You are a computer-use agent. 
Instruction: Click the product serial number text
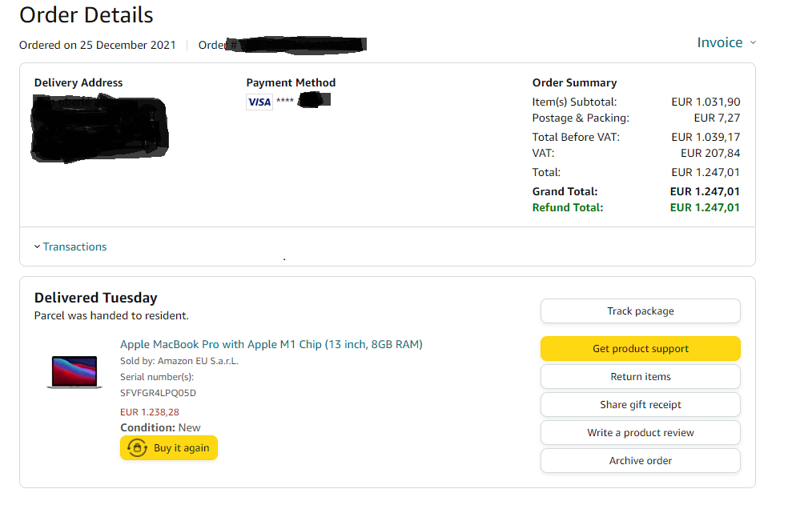tap(158, 393)
